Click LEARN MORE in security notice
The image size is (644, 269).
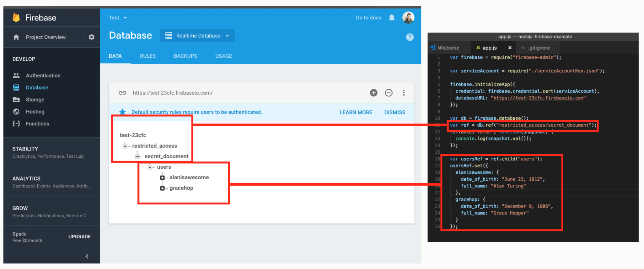(x=356, y=112)
